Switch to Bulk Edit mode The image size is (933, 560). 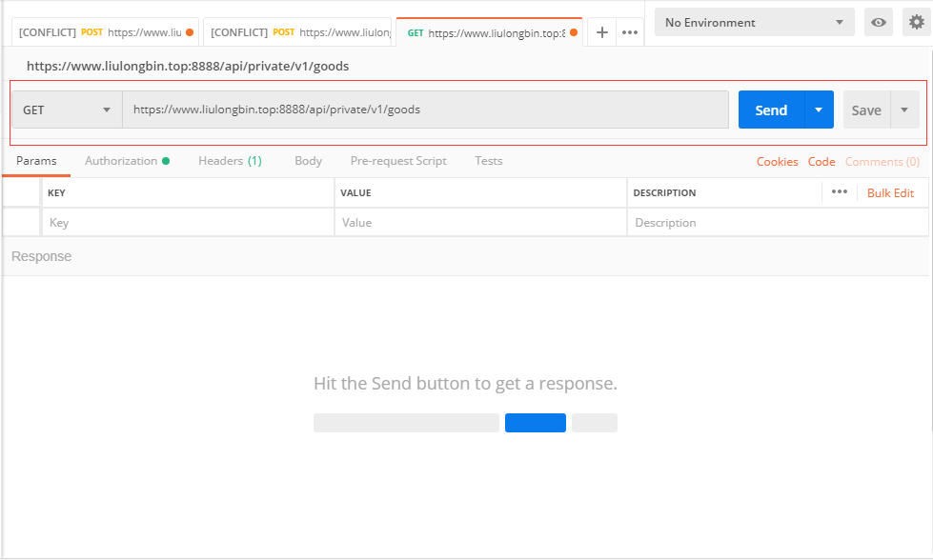pyautogui.click(x=890, y=192)
